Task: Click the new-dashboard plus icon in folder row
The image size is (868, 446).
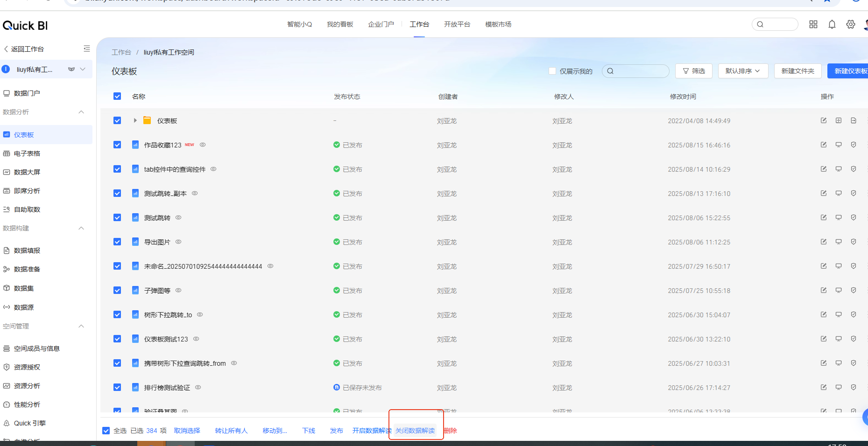Action: [x=839, y=120]
